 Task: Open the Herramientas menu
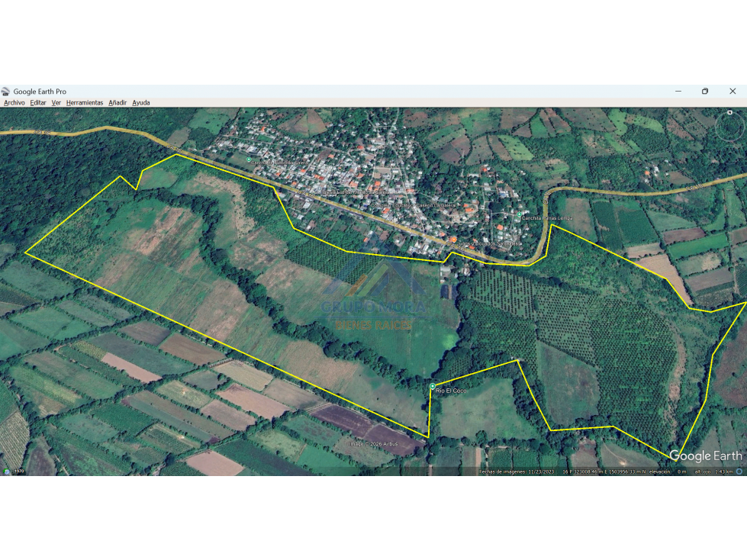(x=85, y=103)
